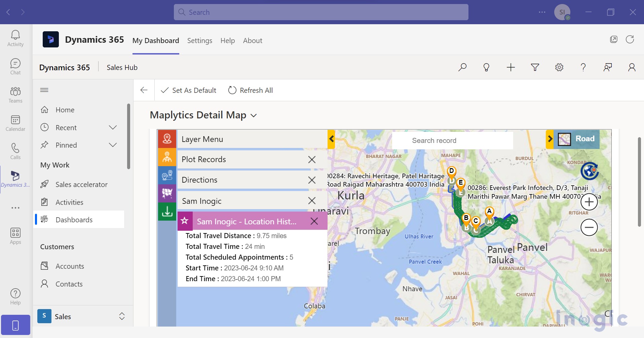Open Chat in the Teams rail

pos(15,66)
